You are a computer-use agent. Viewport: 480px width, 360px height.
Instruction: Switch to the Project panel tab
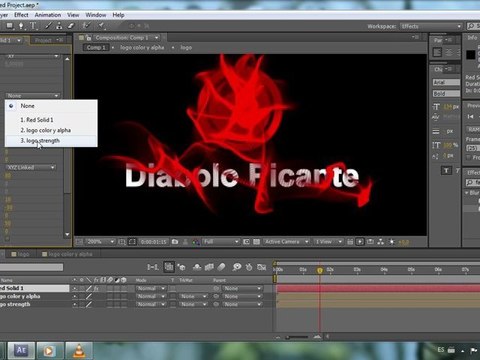43,40
